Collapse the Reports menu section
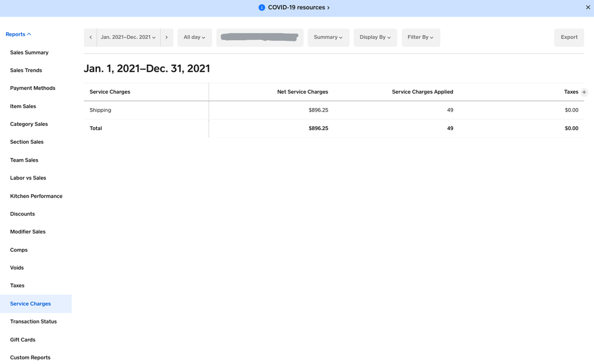594x364 pixels. pyautogui.click(x=18, y=34)
